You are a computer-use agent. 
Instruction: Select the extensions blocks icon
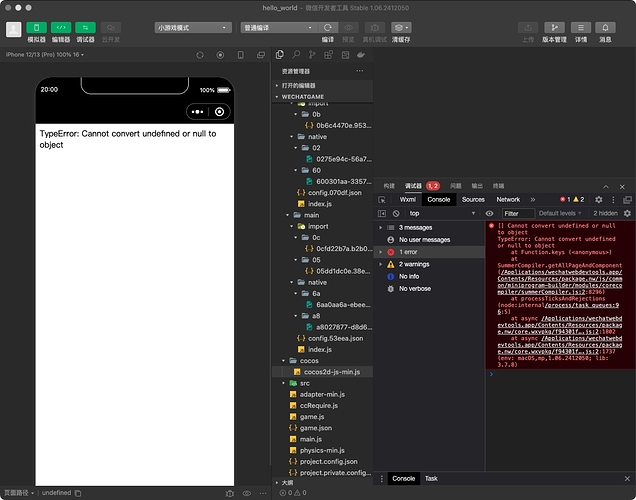click(328, 55)
